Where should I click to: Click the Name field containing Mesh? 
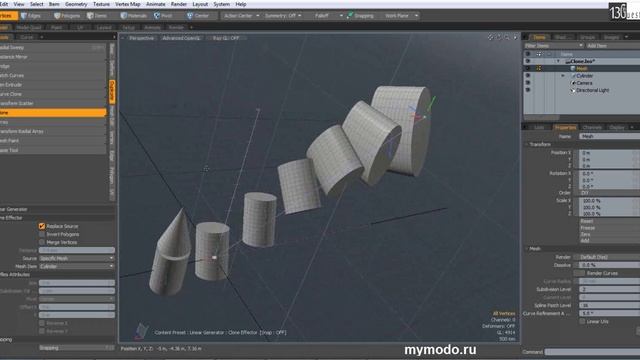(609, 136)
